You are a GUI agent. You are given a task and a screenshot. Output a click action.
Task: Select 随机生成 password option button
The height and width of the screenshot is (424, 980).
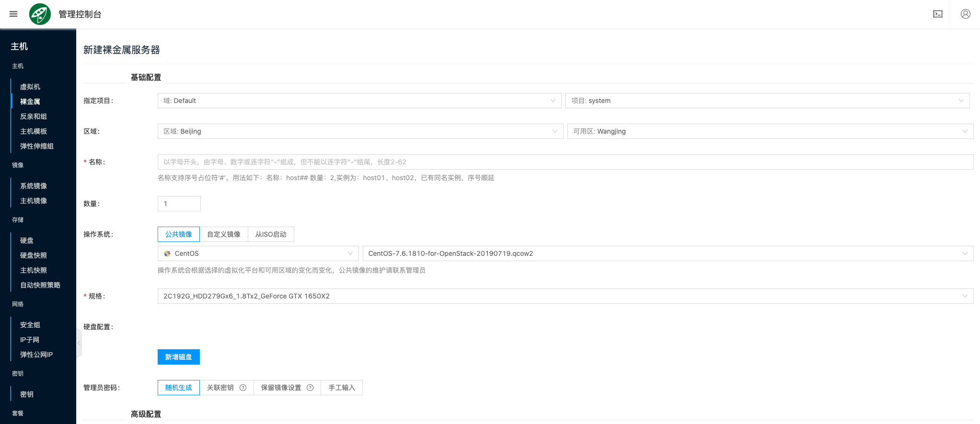(179, 388)
